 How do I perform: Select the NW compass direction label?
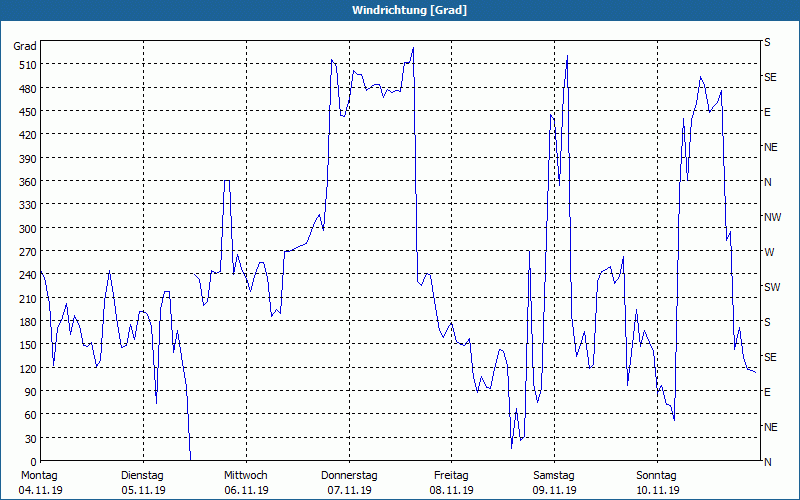[772, 217]
